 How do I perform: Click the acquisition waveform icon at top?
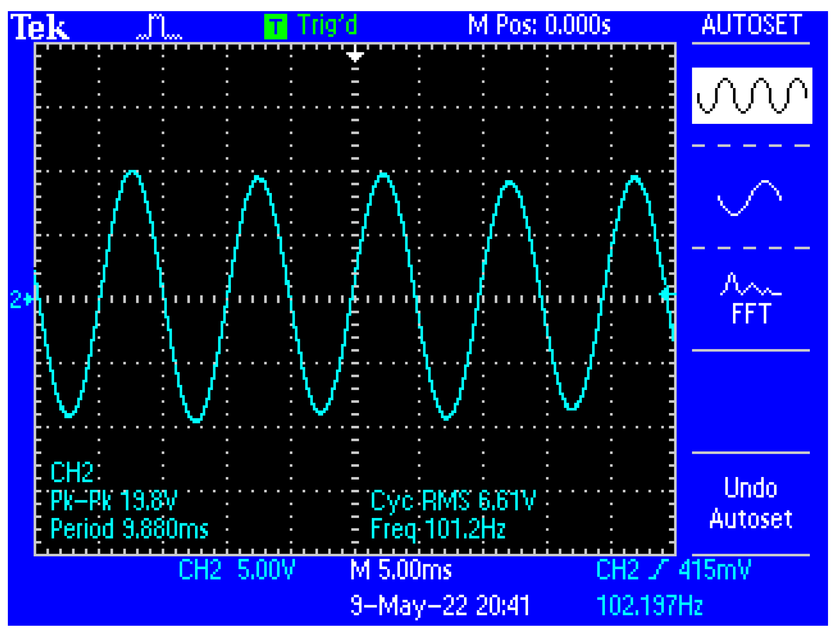click(x=159, y=27)
